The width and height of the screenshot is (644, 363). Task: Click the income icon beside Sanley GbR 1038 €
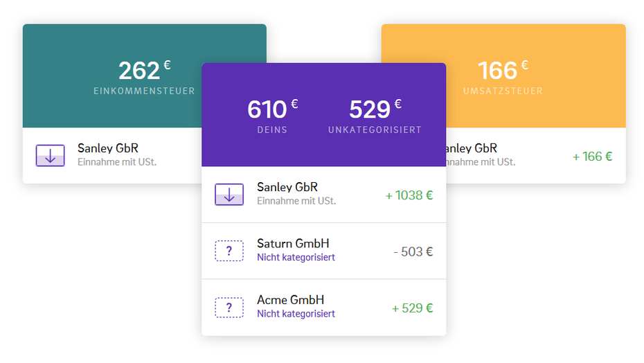pyautogui.click(x=229, y=195)
